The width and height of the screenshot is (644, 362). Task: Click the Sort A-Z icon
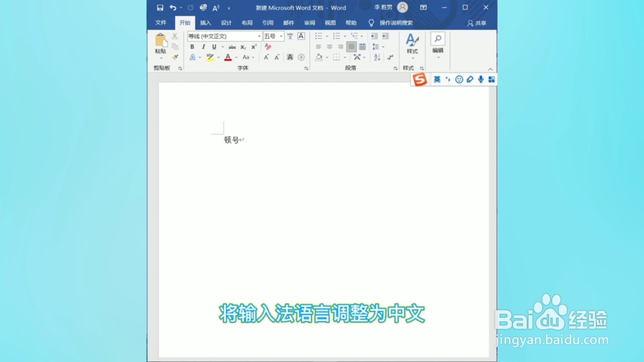(x=377, y=57)
